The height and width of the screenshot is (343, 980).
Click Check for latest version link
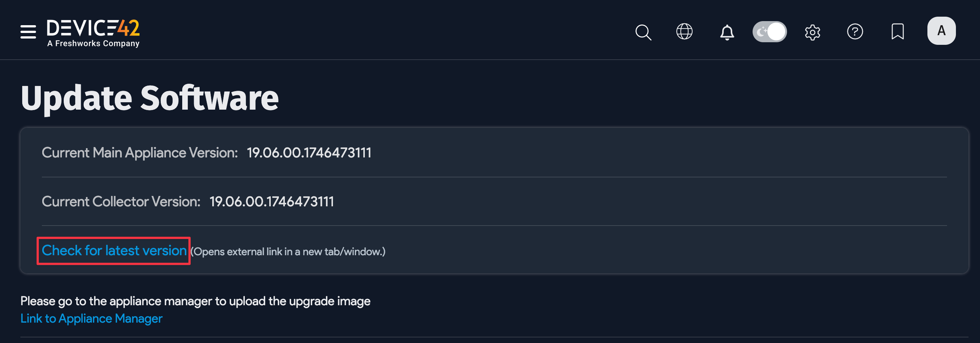click(113, 250)
